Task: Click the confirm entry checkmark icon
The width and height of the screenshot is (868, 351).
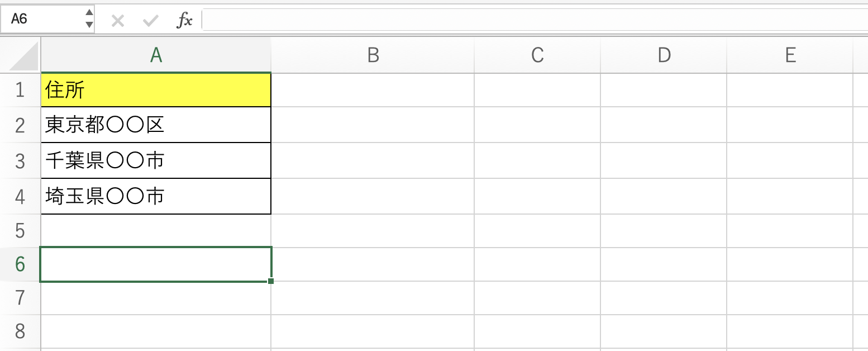Action: coord(150,21)
